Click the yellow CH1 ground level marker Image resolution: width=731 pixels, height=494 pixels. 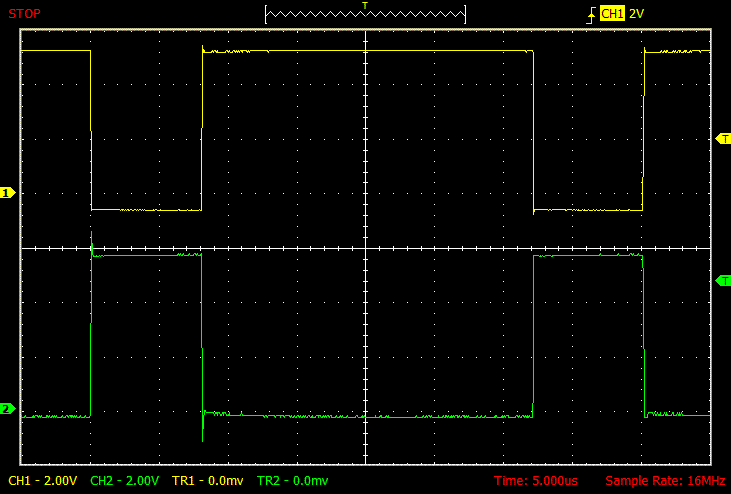[8, 192]
